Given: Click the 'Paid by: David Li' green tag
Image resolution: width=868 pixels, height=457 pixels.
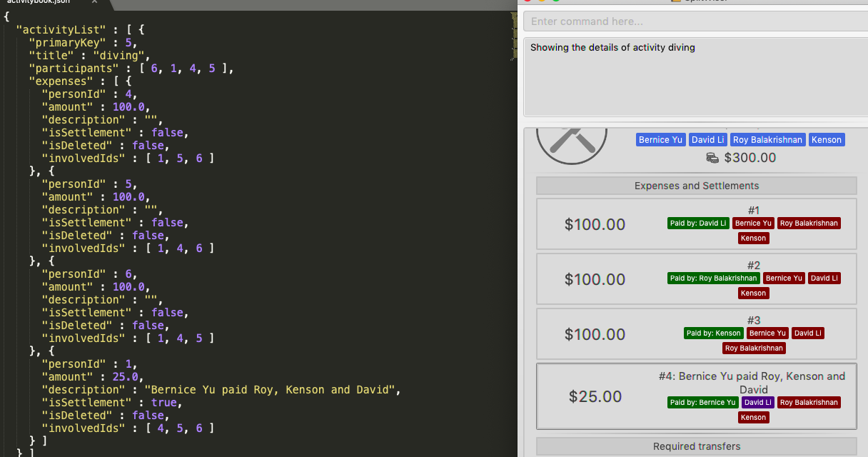Looking at the screenshot, I should pyautogui.click(x=698, y=224).
